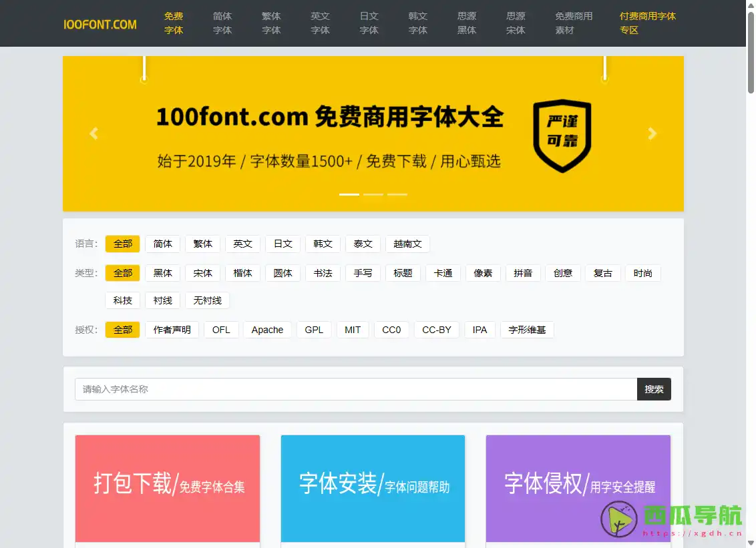The width and height of the screenshot is (756, 548).
Task: Select the CC0 license filter
Action: pos(391,329)
